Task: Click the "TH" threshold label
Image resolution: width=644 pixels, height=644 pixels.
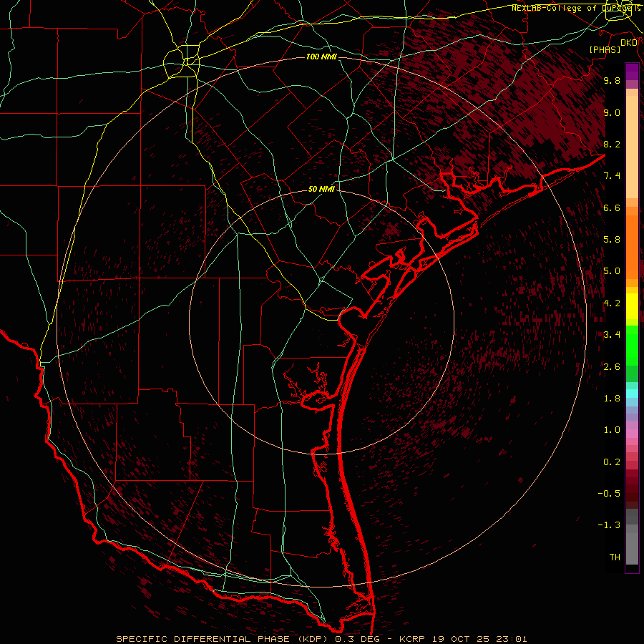Action: 615,557
